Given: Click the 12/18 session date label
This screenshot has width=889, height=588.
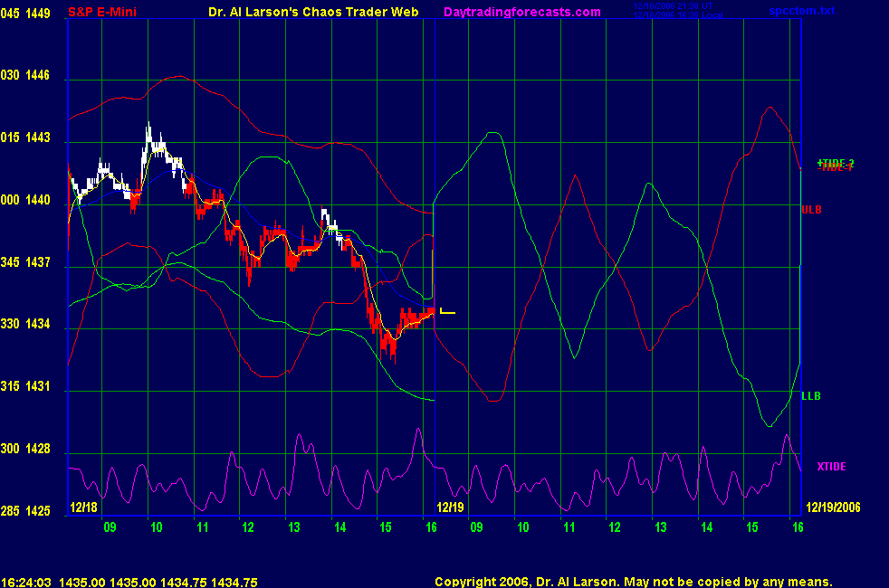Looking at the screenshot, I should click(83, 507).
